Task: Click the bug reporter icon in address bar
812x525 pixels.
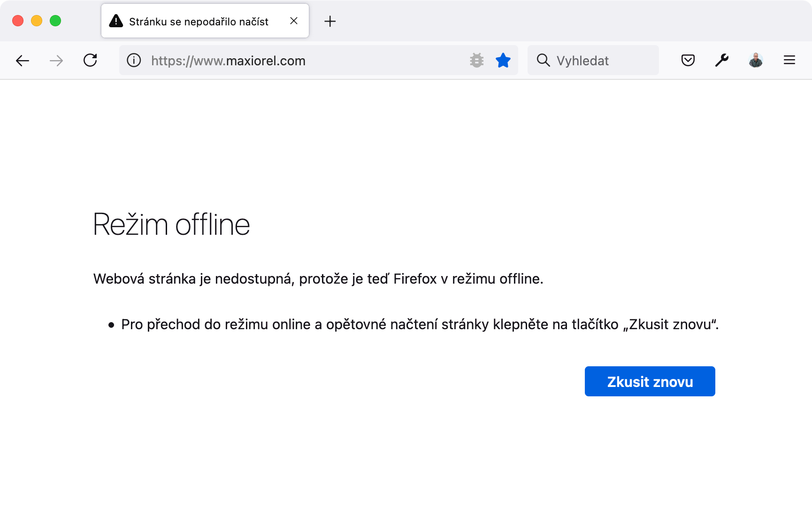Action: (476, 60)
